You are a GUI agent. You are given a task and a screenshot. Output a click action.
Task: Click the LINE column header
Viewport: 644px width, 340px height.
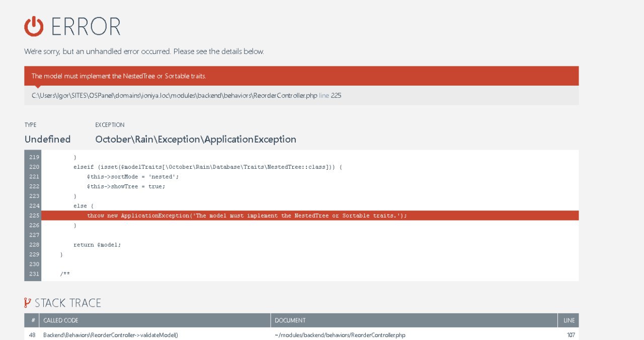pyautogui.click(x=570, y=320)
